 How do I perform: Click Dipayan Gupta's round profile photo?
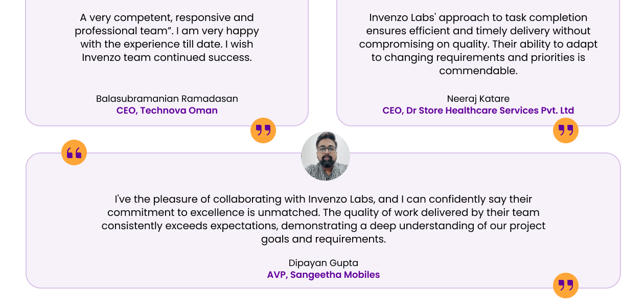point(326,156)
